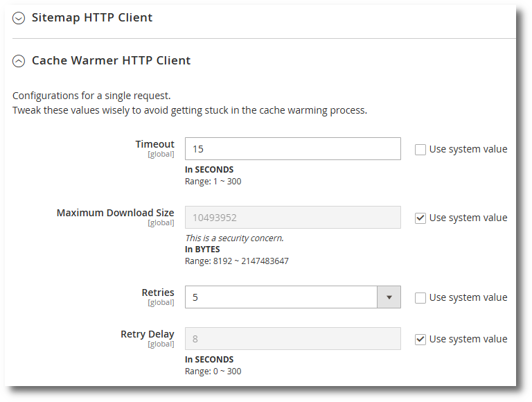Uncheck Use system value for Retry Delay
The image size is (532, 402).
pos(420,339)
